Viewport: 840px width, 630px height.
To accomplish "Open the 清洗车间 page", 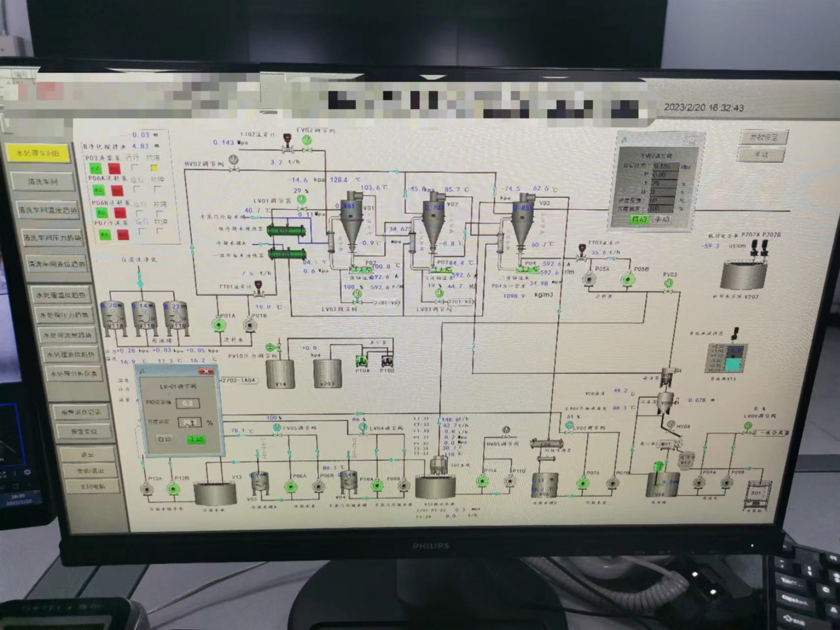I will pos(43,182).
